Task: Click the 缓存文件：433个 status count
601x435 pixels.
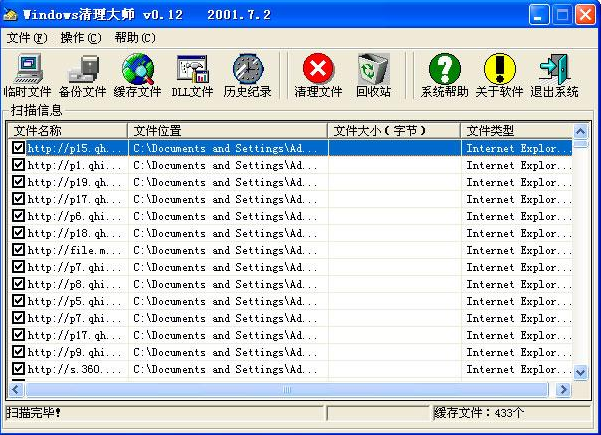Action: 479,413
